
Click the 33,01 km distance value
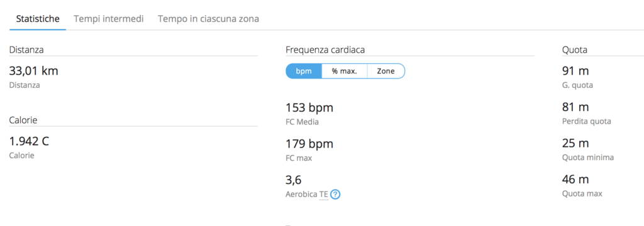click(34, 71)
